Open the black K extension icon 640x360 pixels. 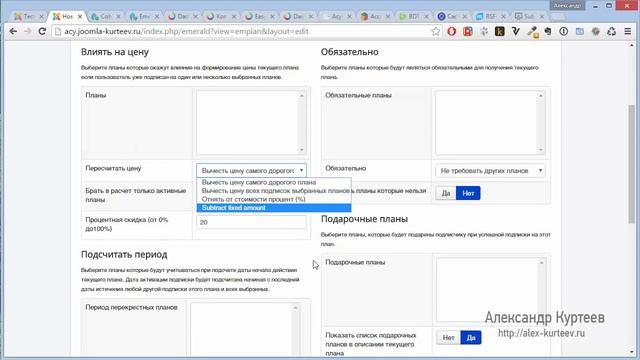pos(500,31)
